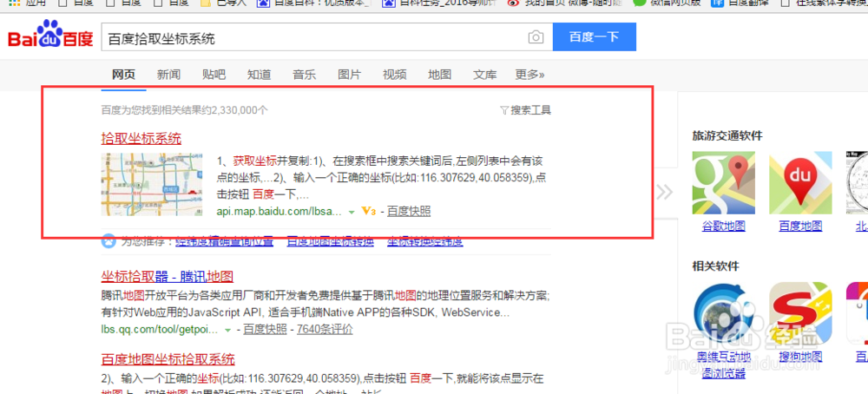
Task: Click the 相关软件 heading
Action: point(716,266)
